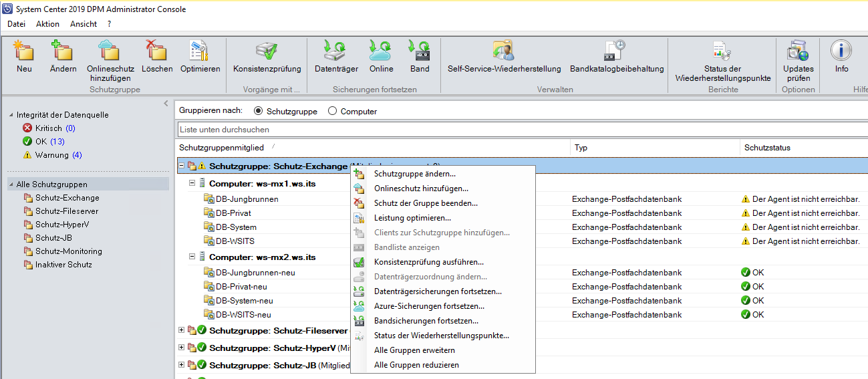Run Konsistenzprüfung from the toolbar
The width and height of the screenshot is (868, 379).
(267, 51)
